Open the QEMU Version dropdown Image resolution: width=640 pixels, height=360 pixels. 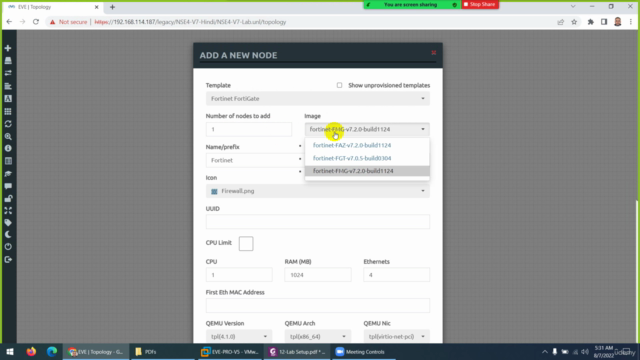pos(239,336)
